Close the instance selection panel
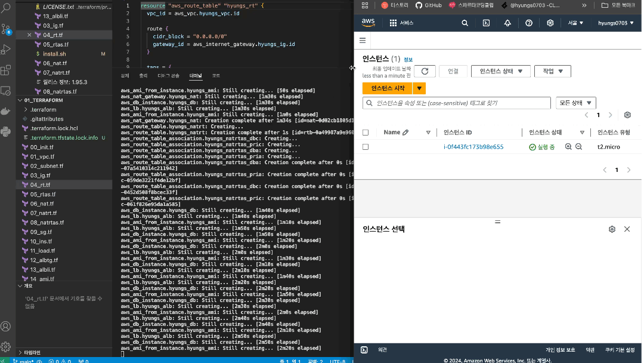The height and width of the screenshot is (363, 644). click(x=627, y=229)
